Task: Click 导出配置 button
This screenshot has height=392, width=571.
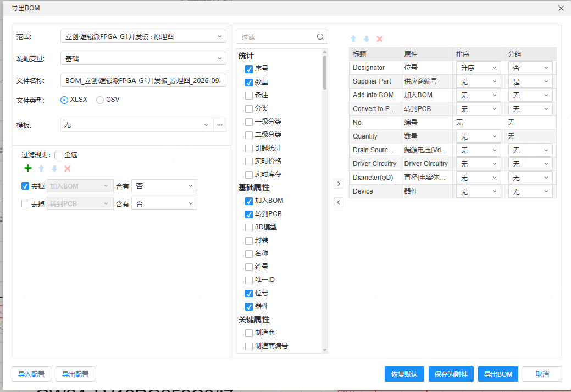Action: pos(75,374)
